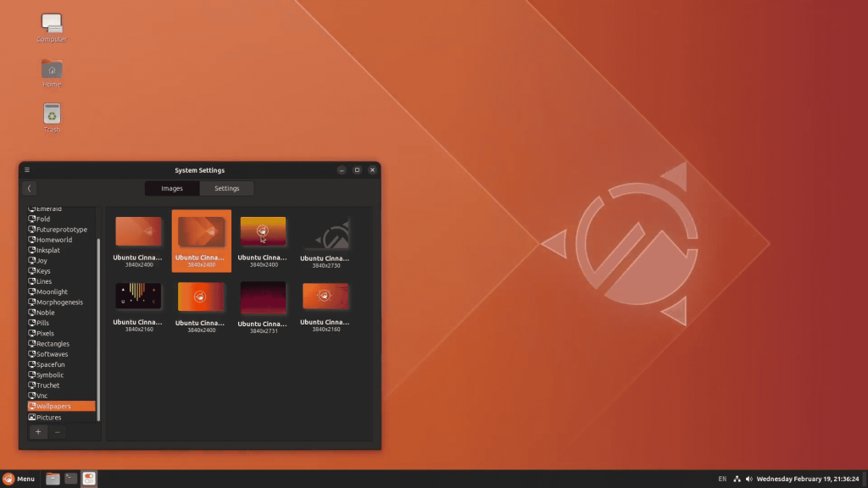Open the volume icon in the system tray

pyautogui.click(x=748, y=480)
